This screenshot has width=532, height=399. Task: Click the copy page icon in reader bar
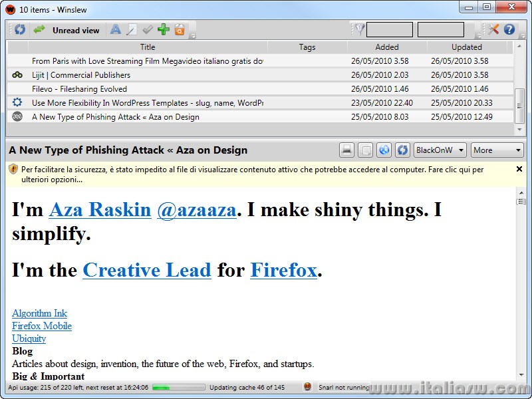click(365, 150)
